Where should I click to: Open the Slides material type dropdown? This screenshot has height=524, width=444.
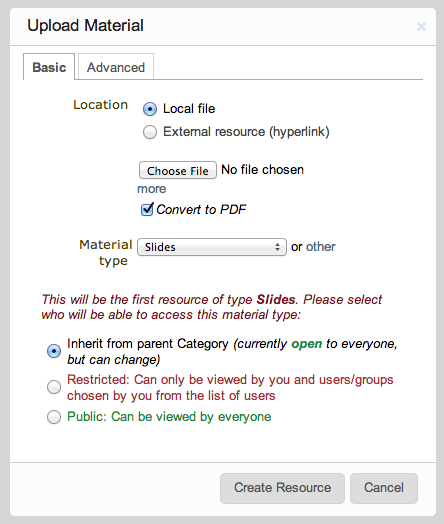point(212,247)
